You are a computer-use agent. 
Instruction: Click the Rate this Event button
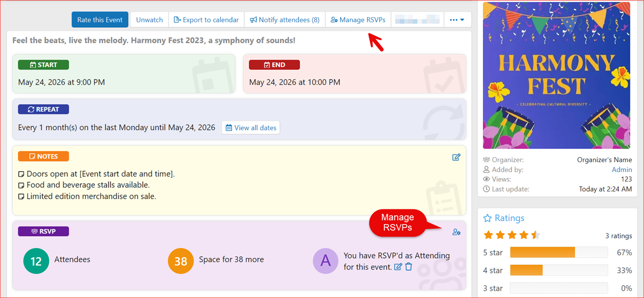tap(100, 20)
